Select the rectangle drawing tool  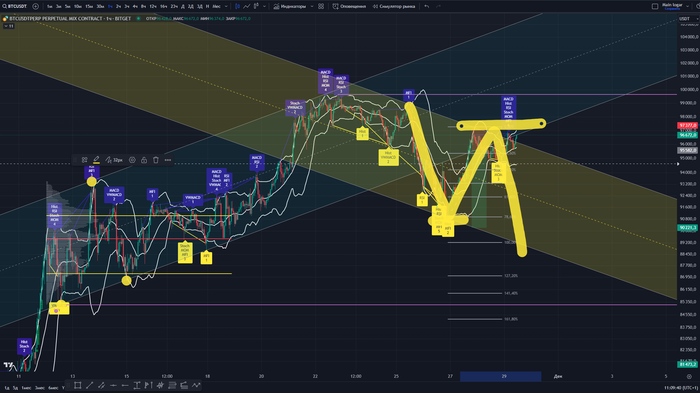tap(78, 385)
